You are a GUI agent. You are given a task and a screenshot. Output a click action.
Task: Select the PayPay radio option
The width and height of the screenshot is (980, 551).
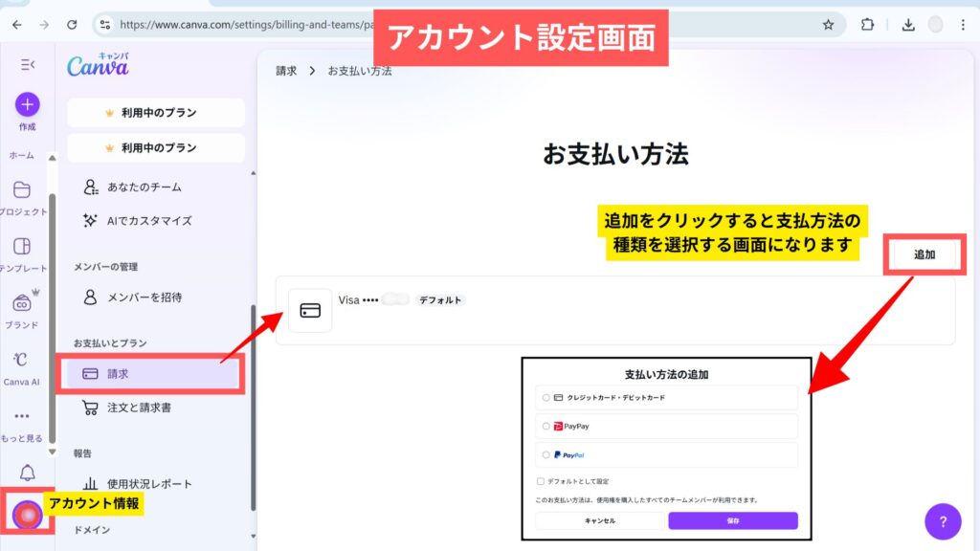(546, 426)
